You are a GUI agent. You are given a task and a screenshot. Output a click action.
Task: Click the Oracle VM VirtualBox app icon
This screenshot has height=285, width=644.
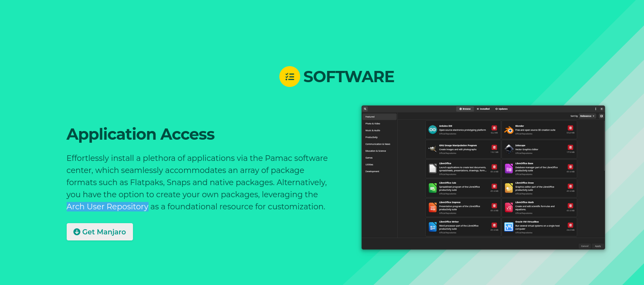(508, 227)
